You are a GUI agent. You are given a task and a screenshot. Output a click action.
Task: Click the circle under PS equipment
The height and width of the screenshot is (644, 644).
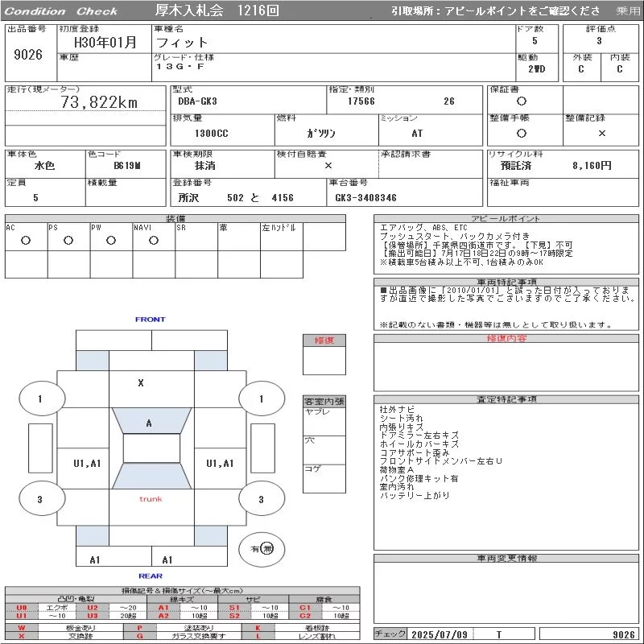coord(68,240)
